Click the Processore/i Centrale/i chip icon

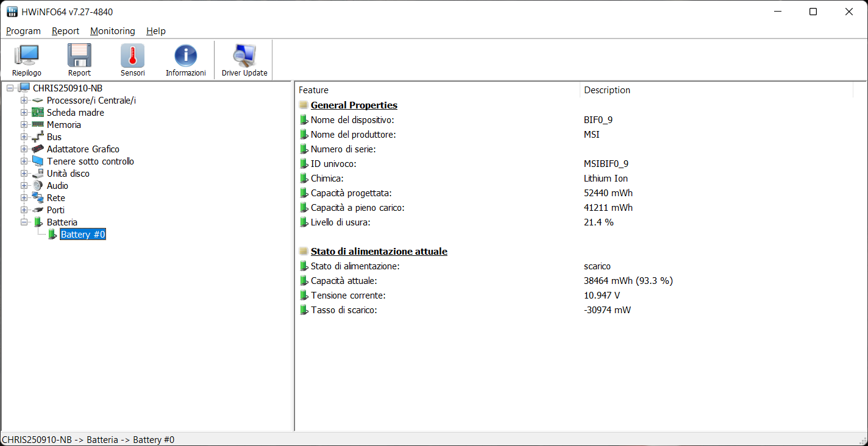(x=38, y=101)
